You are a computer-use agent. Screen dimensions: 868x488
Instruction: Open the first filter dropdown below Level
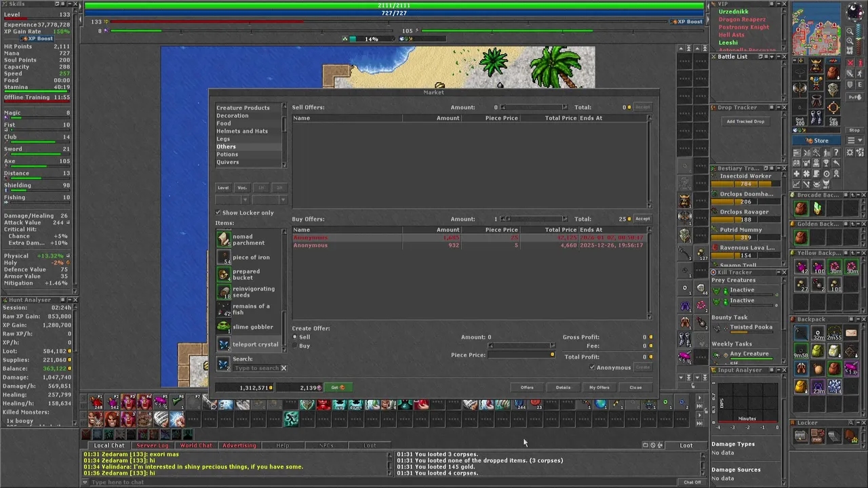pos(232,200)
